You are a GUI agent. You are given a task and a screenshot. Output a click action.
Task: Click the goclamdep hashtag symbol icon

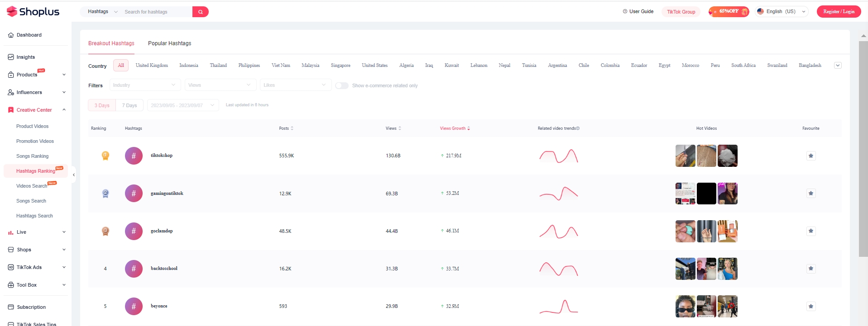pos(134,231)
